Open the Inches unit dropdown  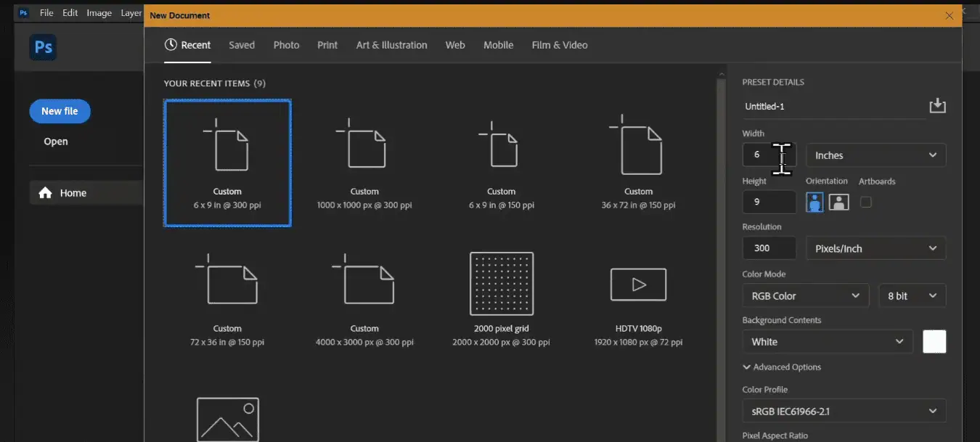click(x=875, y=155)
